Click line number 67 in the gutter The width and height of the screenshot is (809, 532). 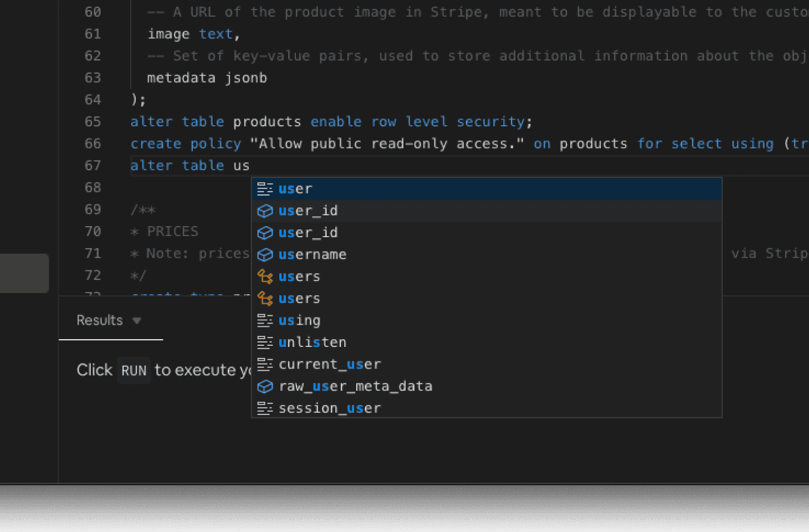(93, 165)
